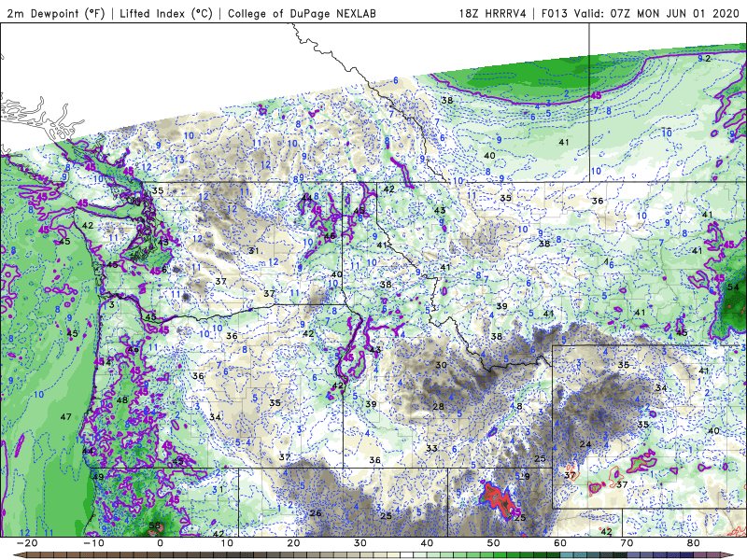Click the blue lifted index contour label 13
Image resolution: width=747 pixels, height=560 pixels.
pos(179,160)
